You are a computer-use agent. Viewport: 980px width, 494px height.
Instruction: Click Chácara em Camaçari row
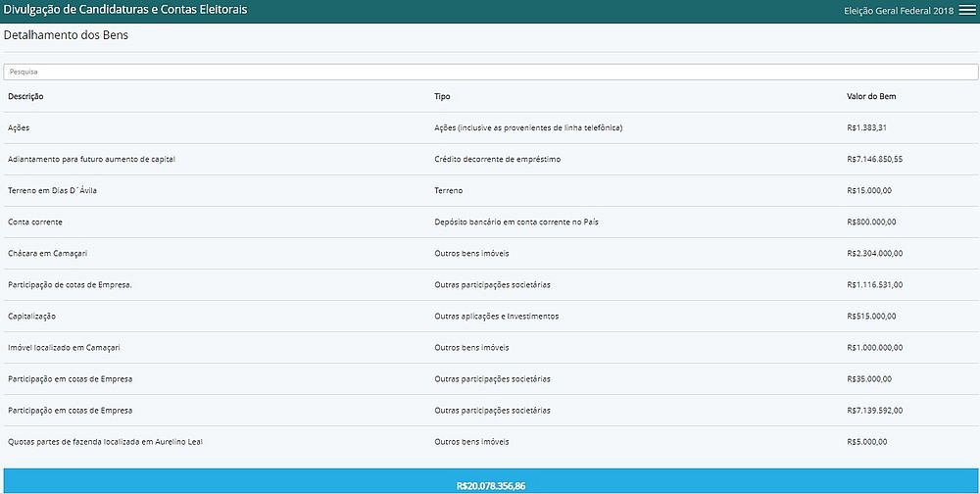point(47,253)
